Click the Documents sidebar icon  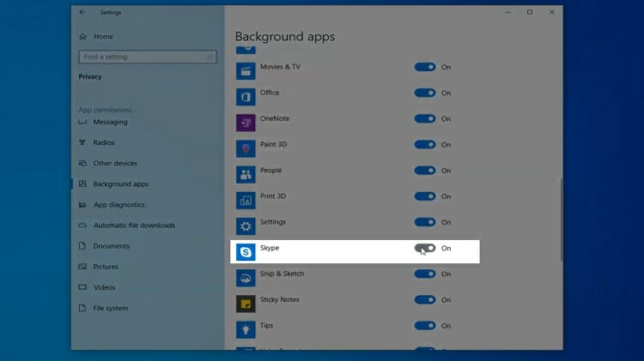(x=82, y=246)
